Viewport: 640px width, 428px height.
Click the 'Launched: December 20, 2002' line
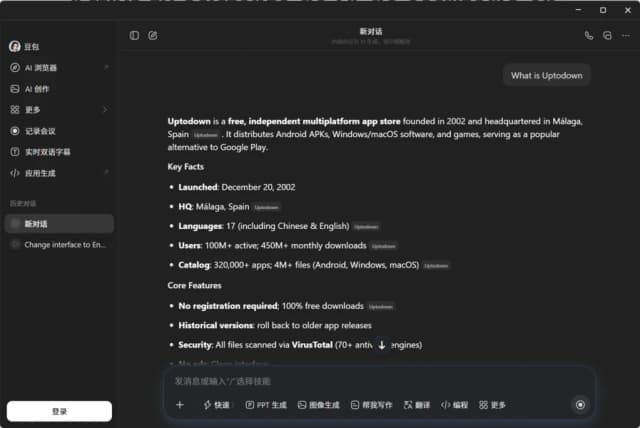point(237,187)
